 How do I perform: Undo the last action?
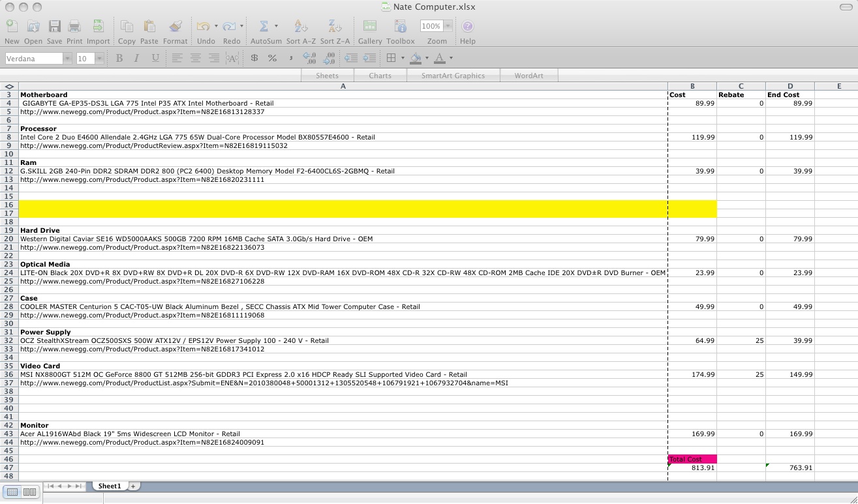point(203,27)
